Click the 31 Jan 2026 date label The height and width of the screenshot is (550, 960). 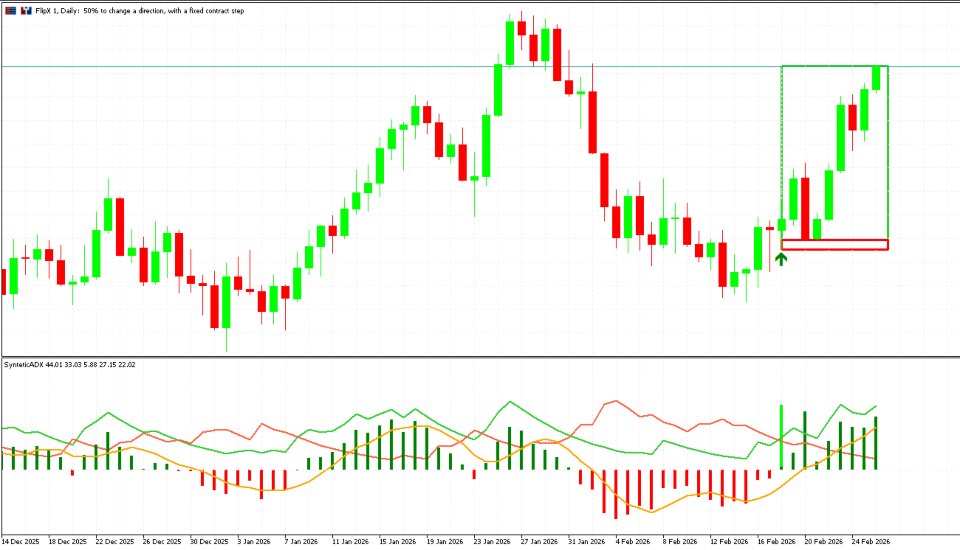[x=587, y=541]
